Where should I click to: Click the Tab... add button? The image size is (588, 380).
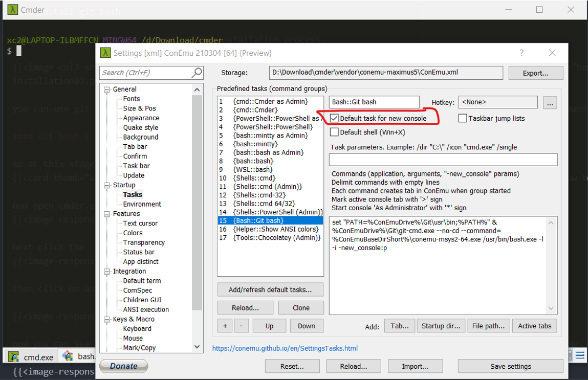click(399, 326)
